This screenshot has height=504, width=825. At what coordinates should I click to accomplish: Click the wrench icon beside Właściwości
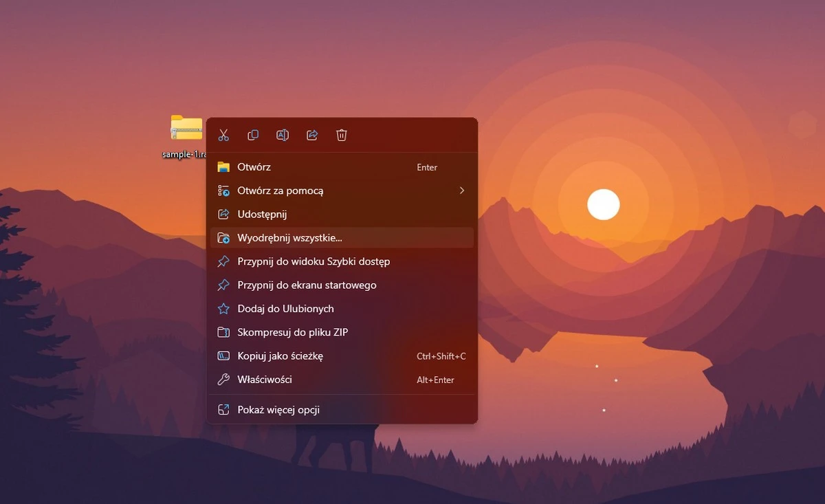tap(223, 379)
